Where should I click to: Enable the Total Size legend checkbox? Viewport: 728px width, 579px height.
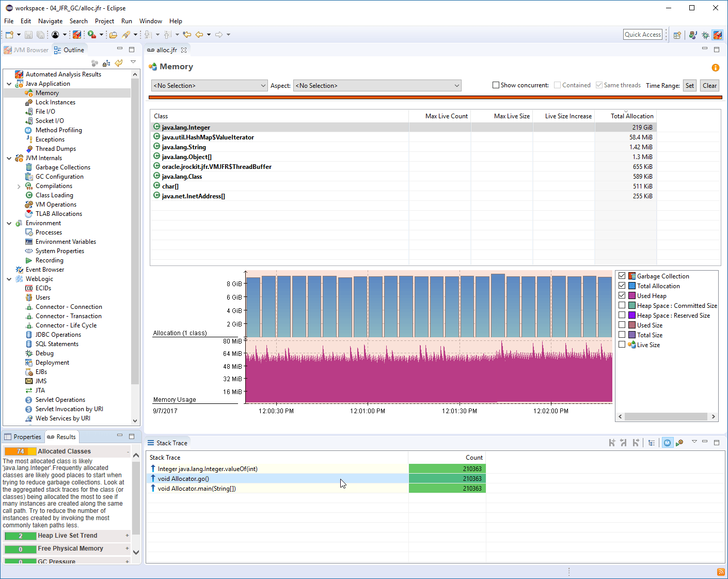click(x=622, y=335)
